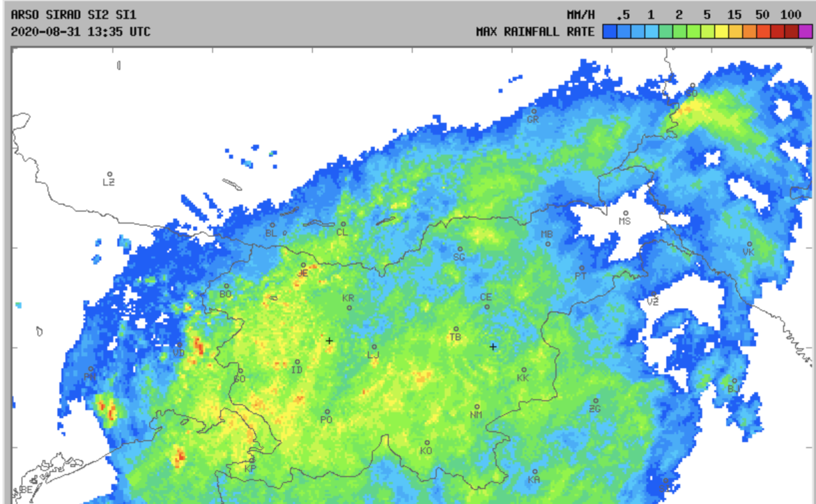Click the radar crosshair west of LJ
The height and width of the screenshot is (504, 816).
(x=330, y=341)
